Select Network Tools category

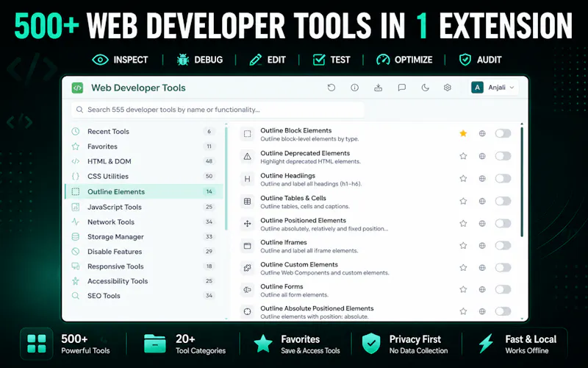pyautogui.click(x=144, y=222)
